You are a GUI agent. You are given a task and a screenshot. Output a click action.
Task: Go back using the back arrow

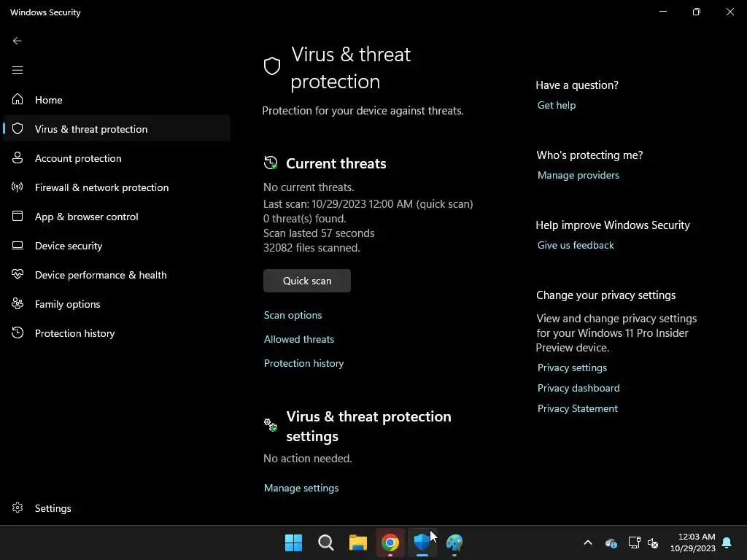click(18, 41)
